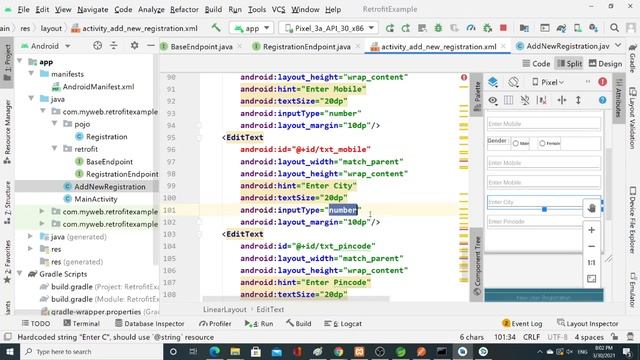Open the Pixel device dropdown in preview
Screen dimensions: 640x360
pyautogui.click(x=548, y=82)
